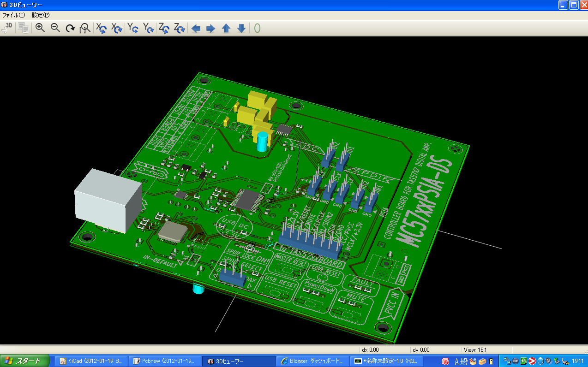This screenshot has width=588, height=367.
Task: Open the 設定(P) menu
Action: (40, 15)
